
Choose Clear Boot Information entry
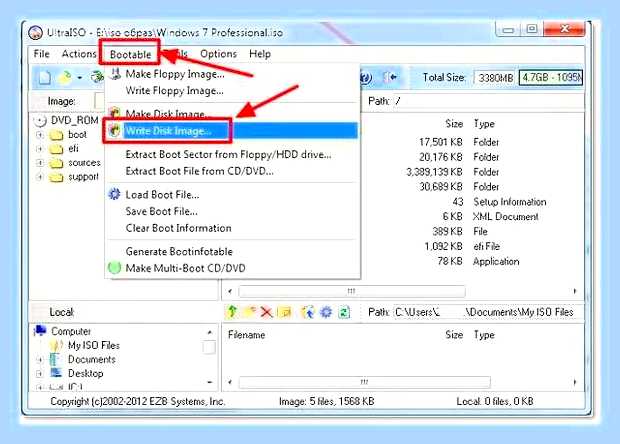[232, 228]
